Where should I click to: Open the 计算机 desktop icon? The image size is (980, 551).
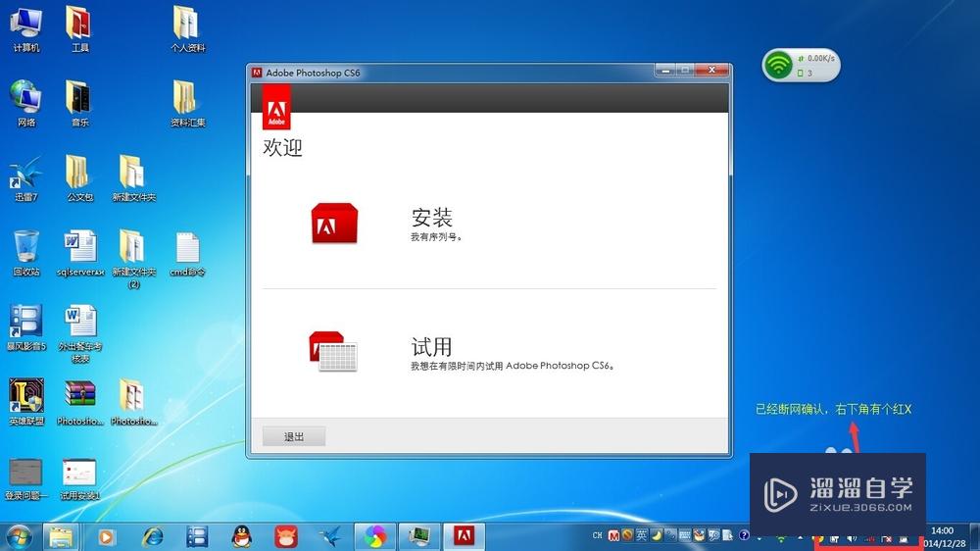click(x=26, y=28)
